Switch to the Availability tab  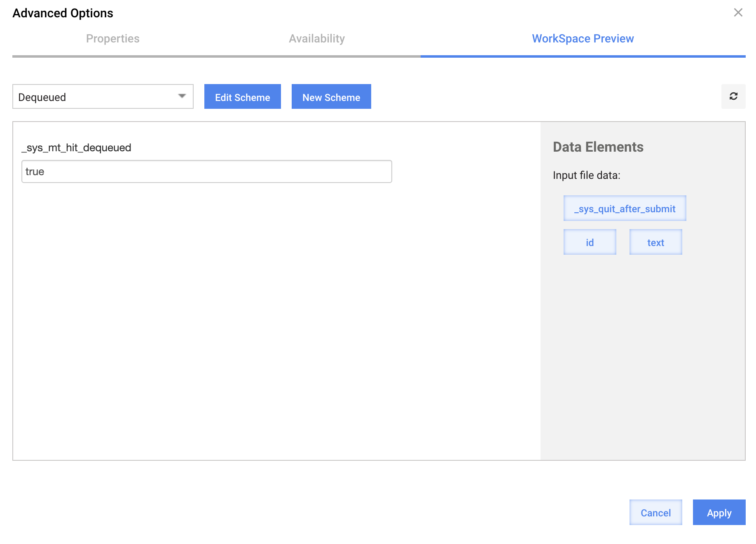(x=317, y=39)
